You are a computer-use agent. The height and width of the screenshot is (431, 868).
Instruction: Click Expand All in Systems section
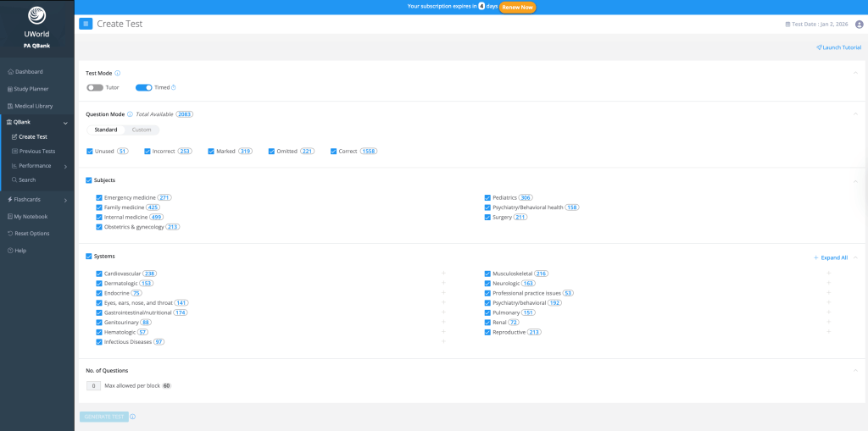pyautogui.click(x=832, y=257)
